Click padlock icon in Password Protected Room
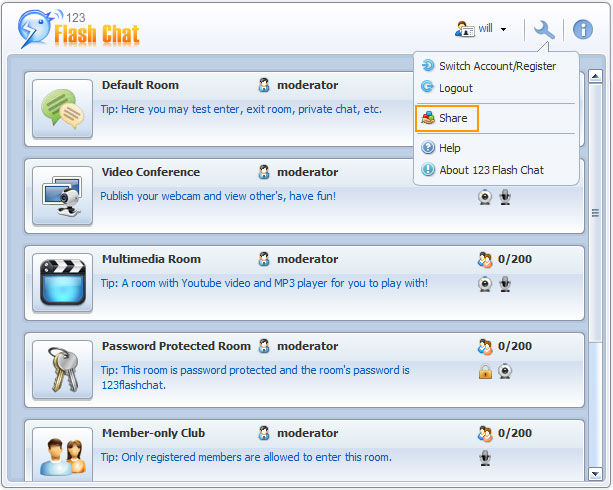The width and height of the screenshot is (613, 490). [485, 372]
